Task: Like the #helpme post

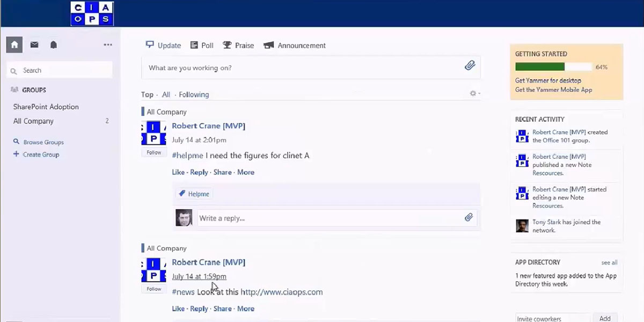Action: pyautogui.click(x=178, y=172)
